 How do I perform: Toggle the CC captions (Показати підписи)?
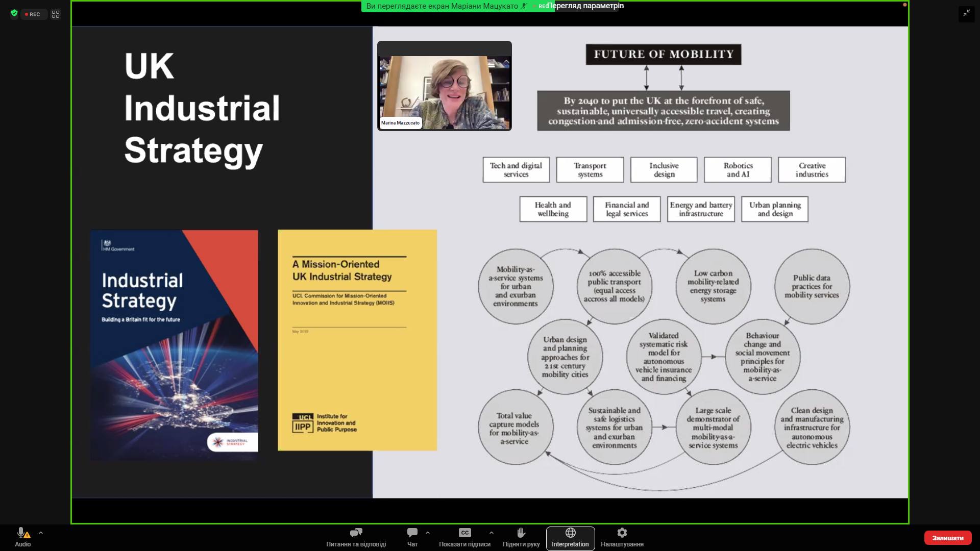pos(464,533)
